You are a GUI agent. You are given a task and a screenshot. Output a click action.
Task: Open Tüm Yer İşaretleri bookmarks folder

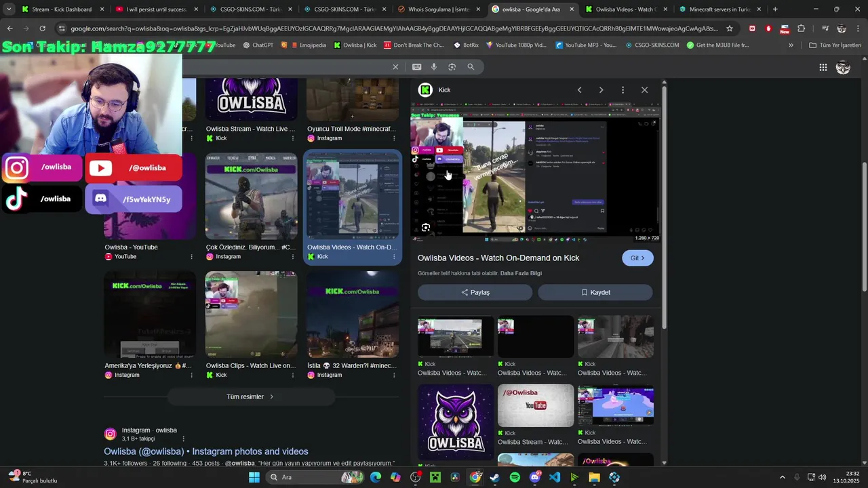835,45
